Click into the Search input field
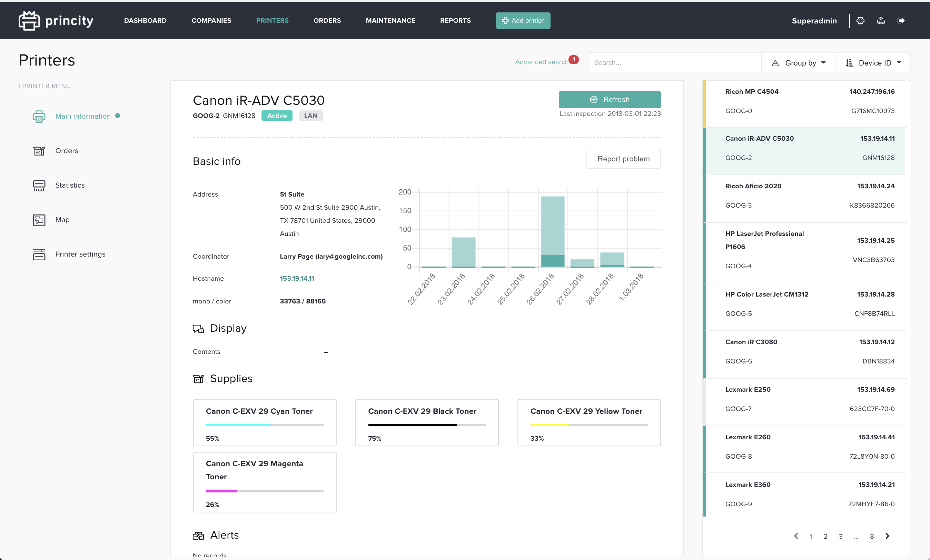The height and width of the screenshot is (560, 930). tap(674, 63)
